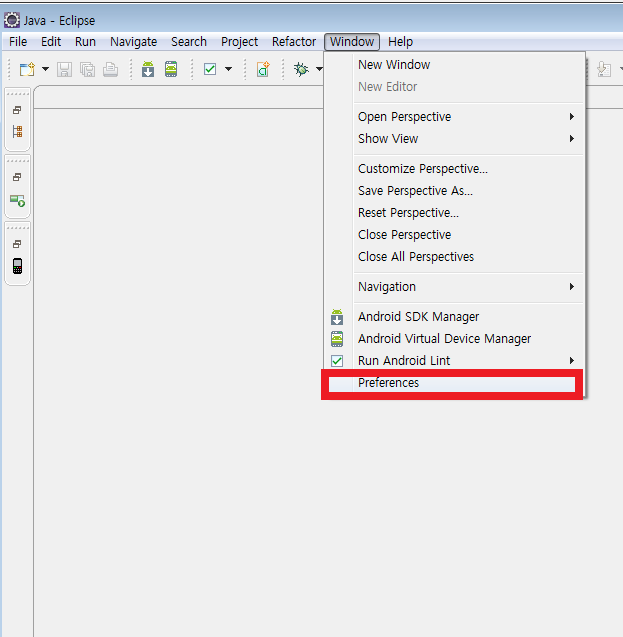Open the Help menu

[x=400, y=42]
